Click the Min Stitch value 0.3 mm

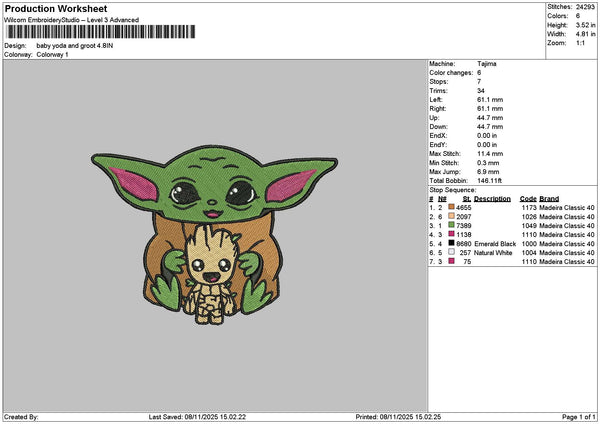click(488, 163)
